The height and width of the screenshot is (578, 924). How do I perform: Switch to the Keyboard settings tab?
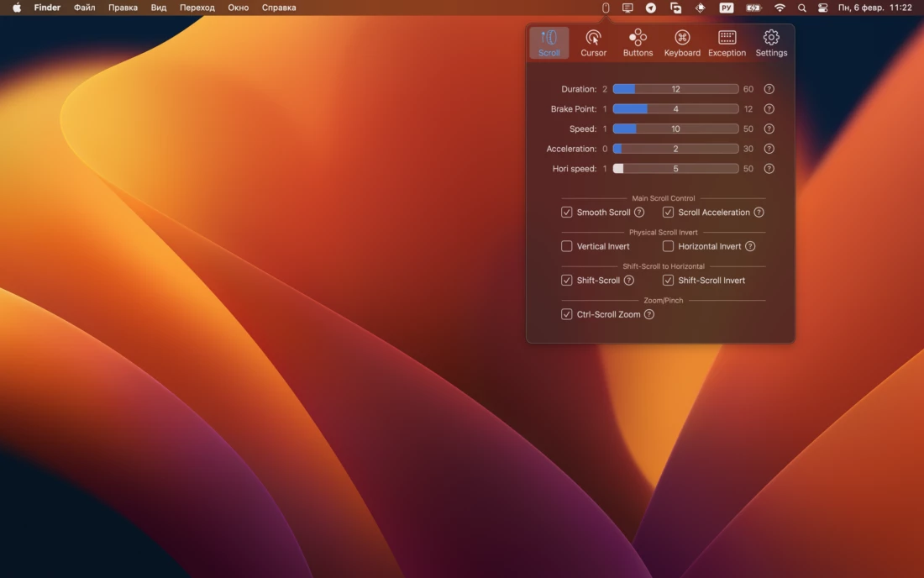pos(682,43)
